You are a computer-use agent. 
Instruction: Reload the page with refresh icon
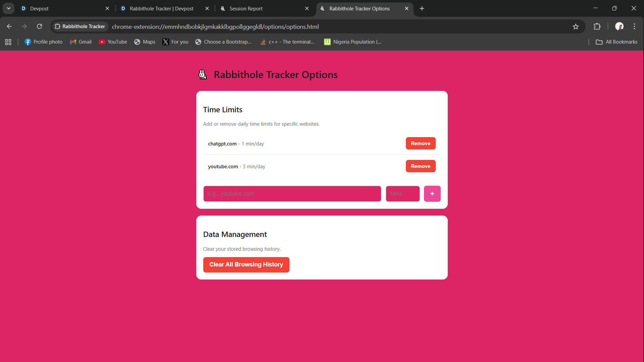pyautogui.click(x=39, y=26)
